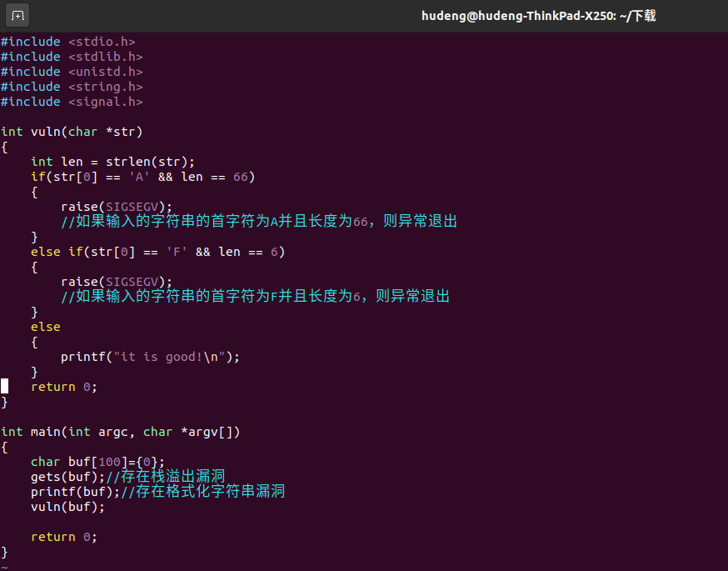The image size is (728, 571).
Task: Click the "it is good!" printf line
Action: click(x=150, y=356)
